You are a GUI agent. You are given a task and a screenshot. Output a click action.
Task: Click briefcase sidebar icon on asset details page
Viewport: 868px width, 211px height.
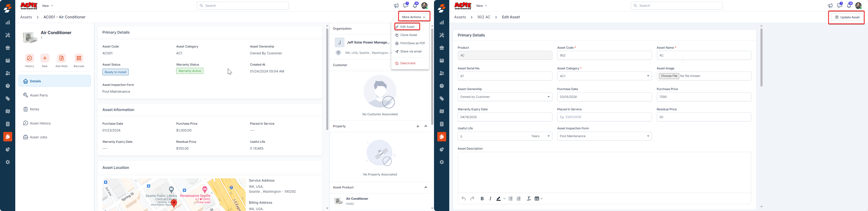(8, 48)
